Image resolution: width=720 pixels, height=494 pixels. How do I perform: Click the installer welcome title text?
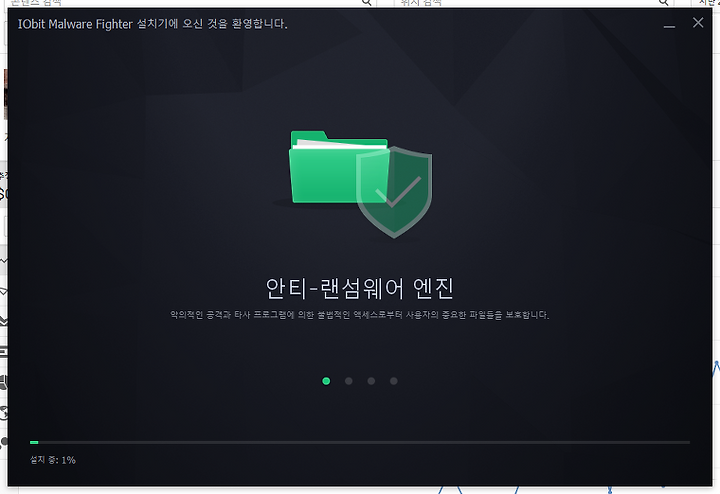(x=152, y=24)
